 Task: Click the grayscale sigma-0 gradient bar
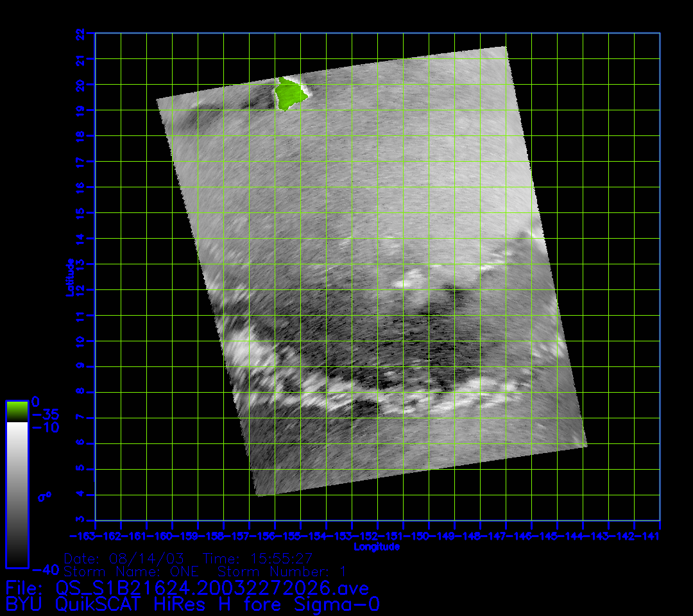tap(17, 494)
